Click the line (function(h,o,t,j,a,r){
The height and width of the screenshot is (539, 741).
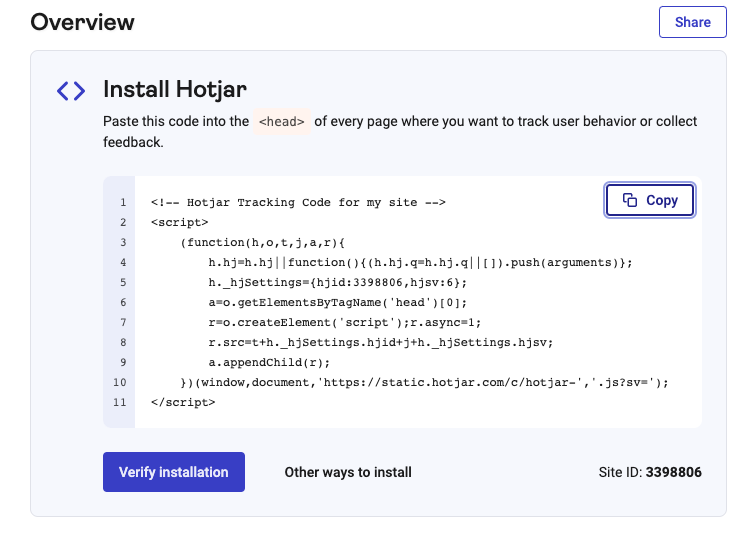click(x=263, y=243)
